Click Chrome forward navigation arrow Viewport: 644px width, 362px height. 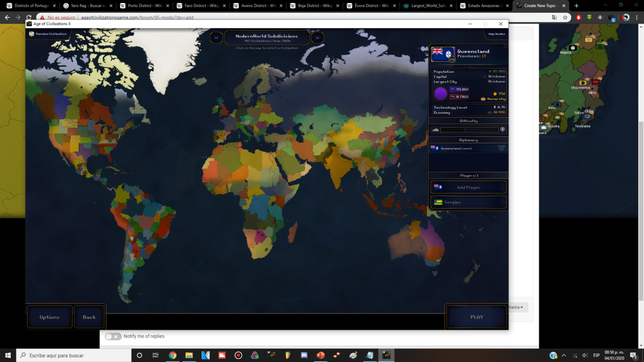(x=18, y=17)
